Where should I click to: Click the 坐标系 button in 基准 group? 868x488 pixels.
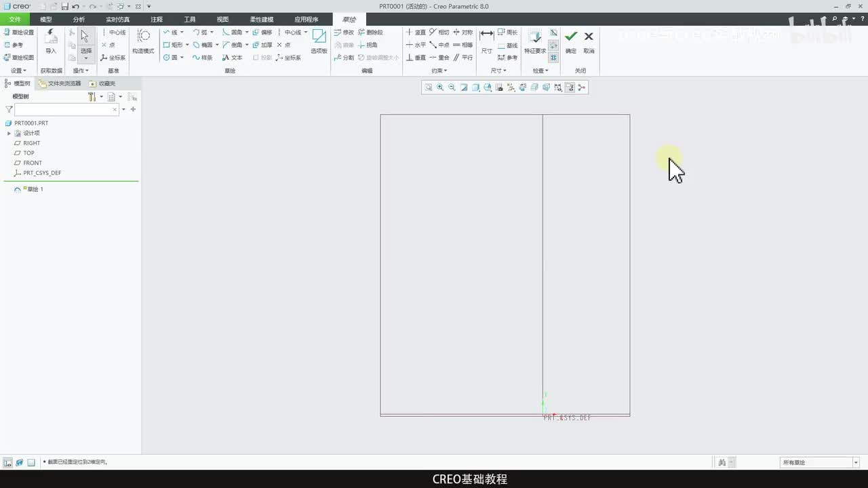coord(113,58)
